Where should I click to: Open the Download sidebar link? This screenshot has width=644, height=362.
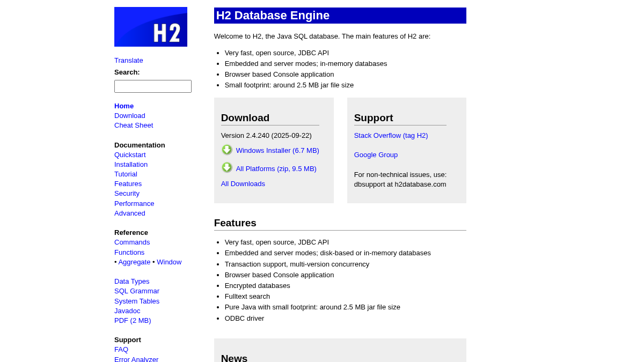click(x=130, y=116)
